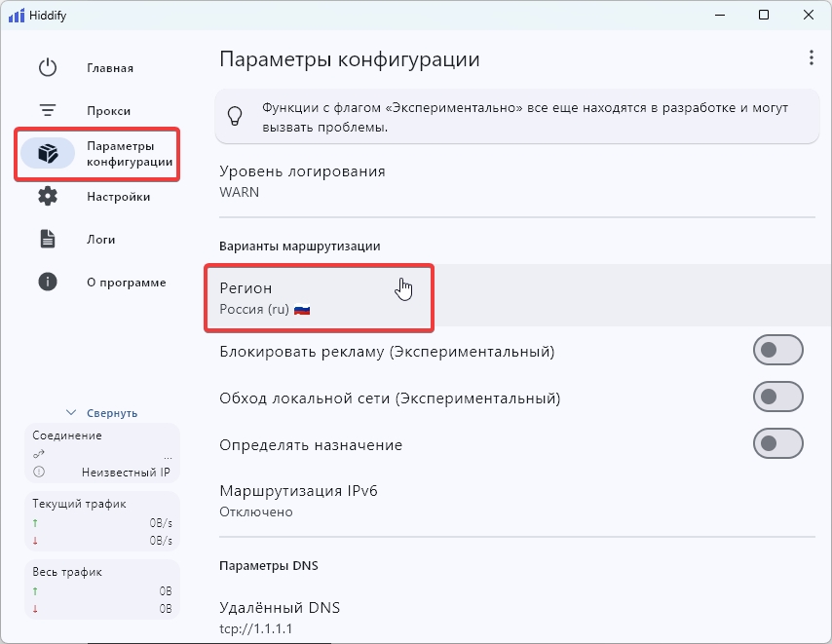
Task: Turn on Определять назначение switch
Action: [x=777, y=444]
